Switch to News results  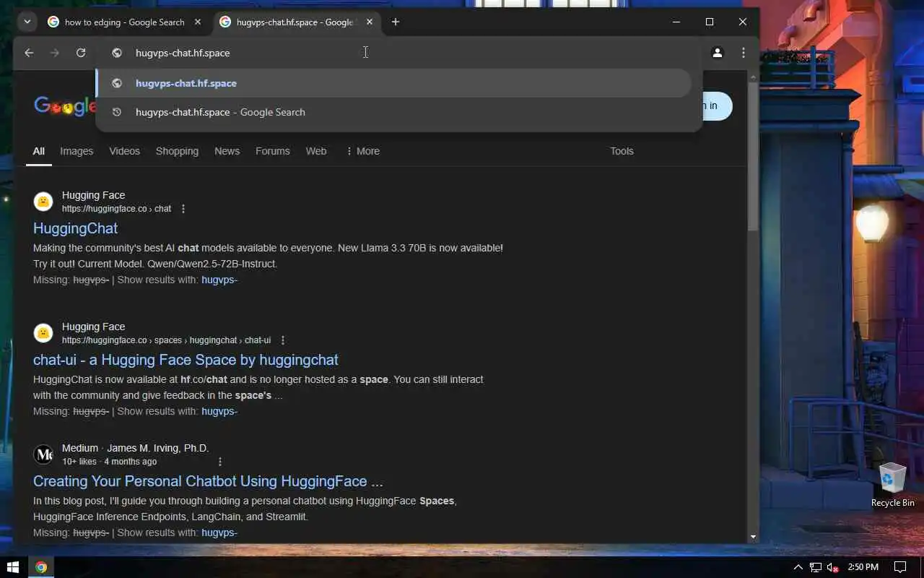[227, 151]
